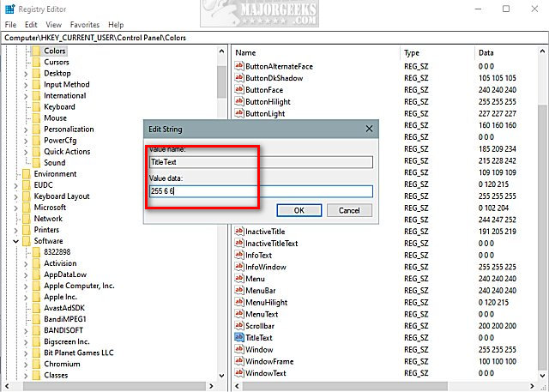Expand the Quick Actions key

click(x=26, y=152)
